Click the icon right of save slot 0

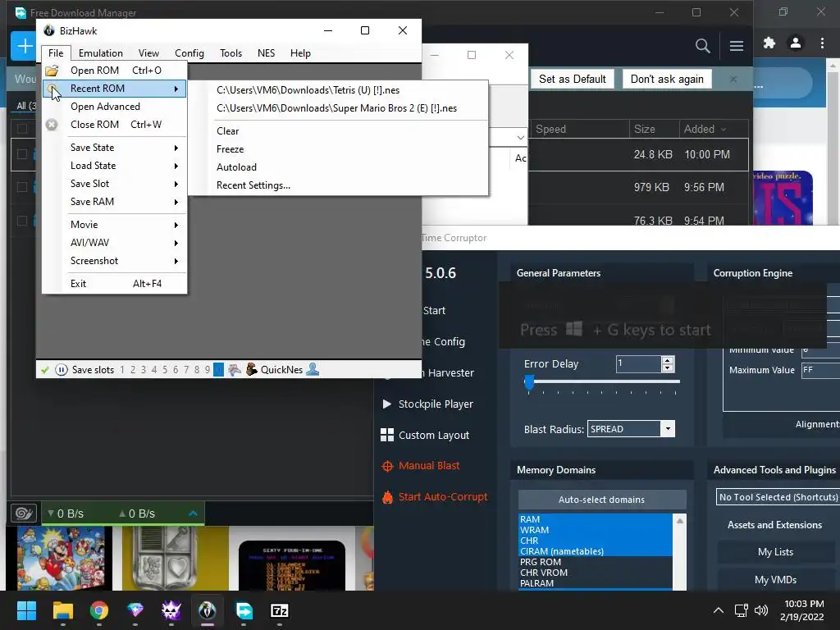pyautogui.click(x=234, y=370)
